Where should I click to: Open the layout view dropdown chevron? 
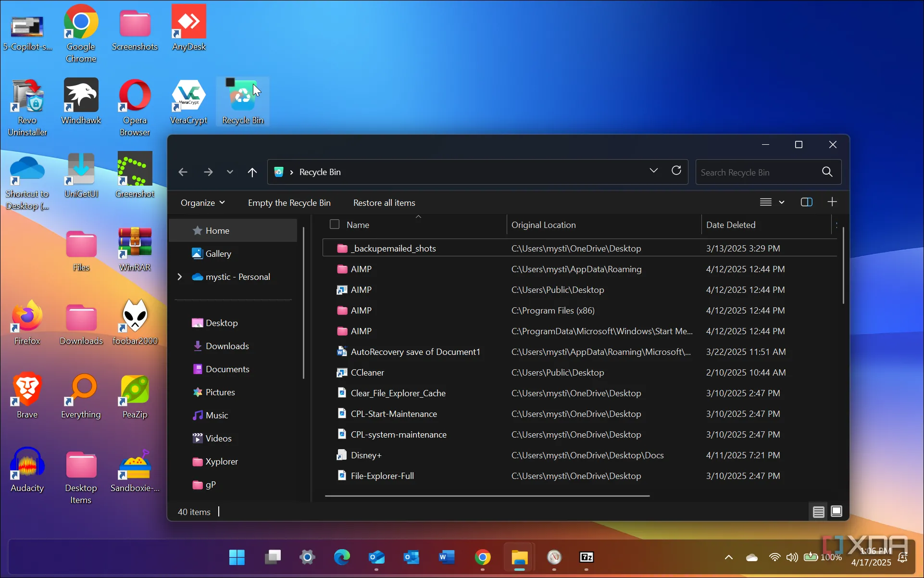[782, 202]
